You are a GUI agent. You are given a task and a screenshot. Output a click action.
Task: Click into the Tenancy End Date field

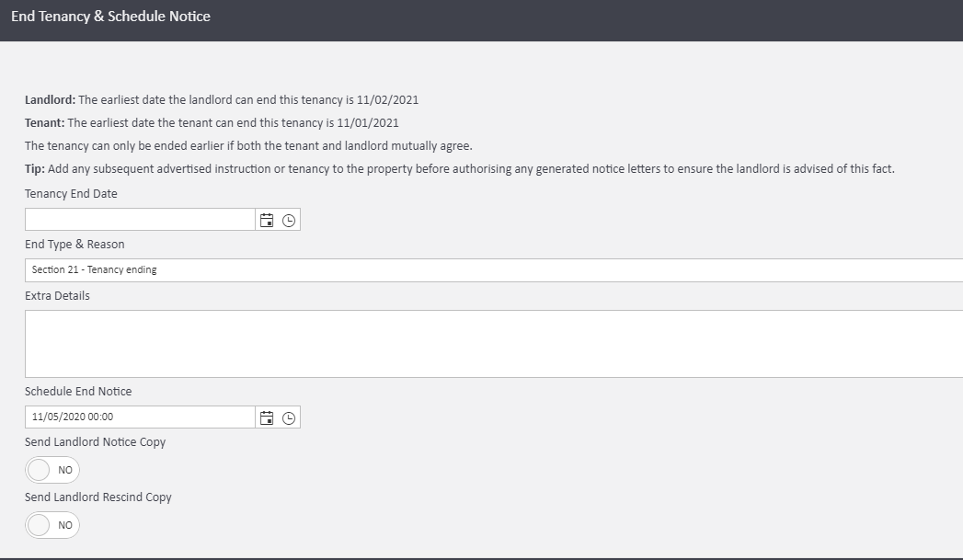coord(139,220)
